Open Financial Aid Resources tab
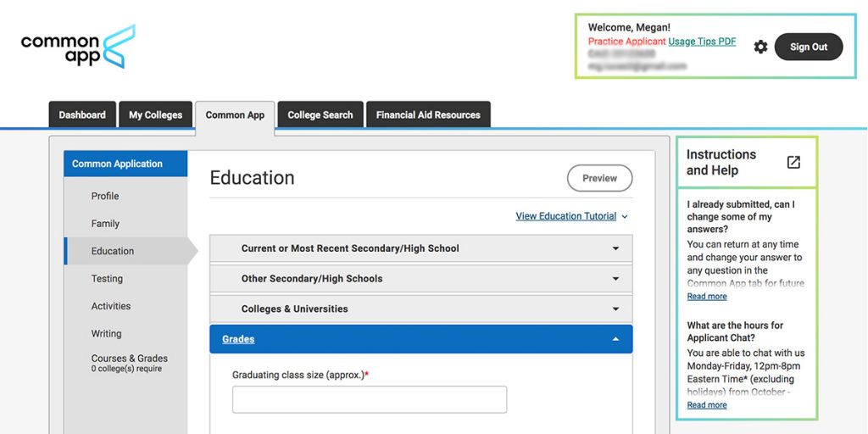868x434 pixels. [428, 115]
